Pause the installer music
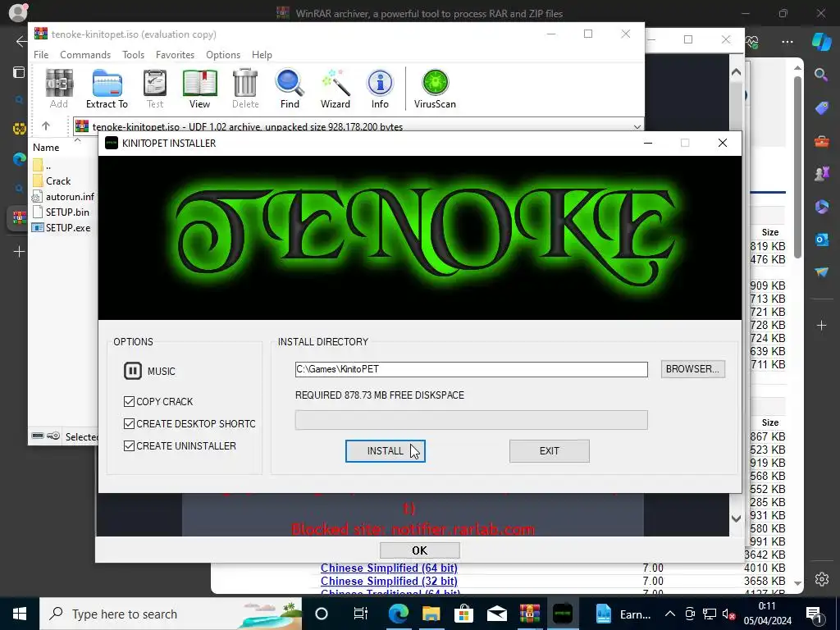This screenshot has width=840, height=630. coord(133,371)
